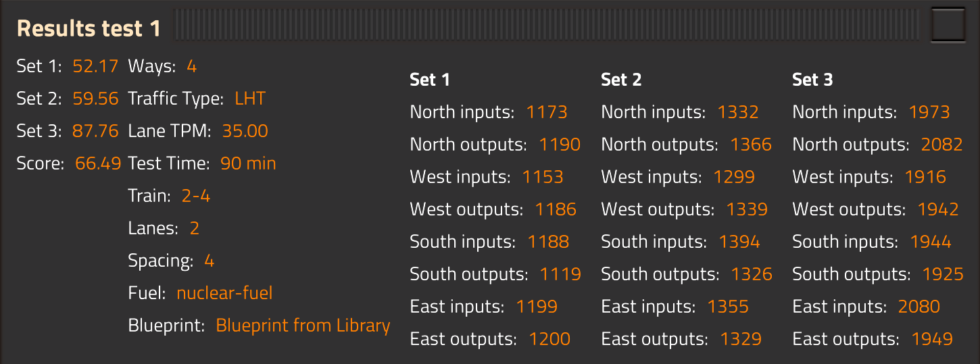Select the LHT Traffic Type value
980x364 pixels.
[250, 99]
